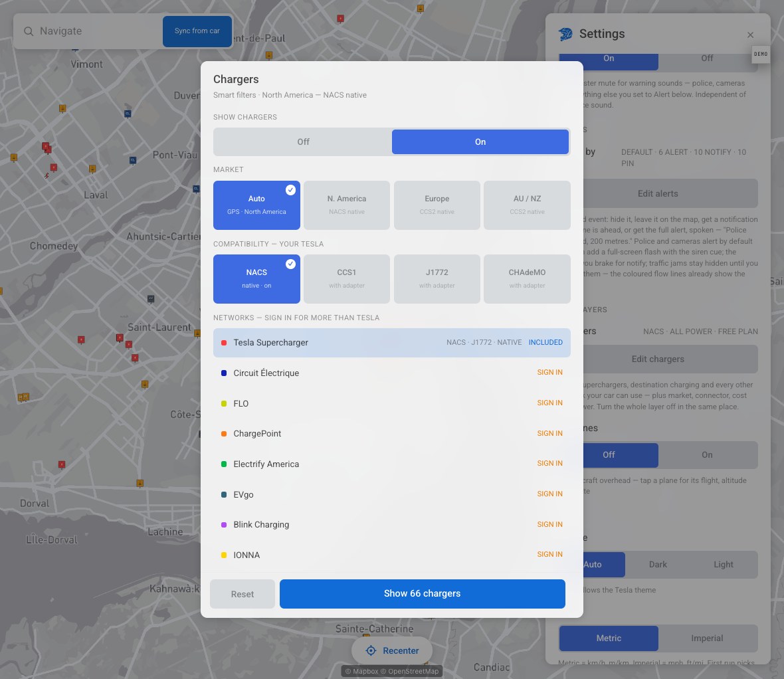
Task: Turn chargers On in Show Chargers
Action: tap(480, 142)
